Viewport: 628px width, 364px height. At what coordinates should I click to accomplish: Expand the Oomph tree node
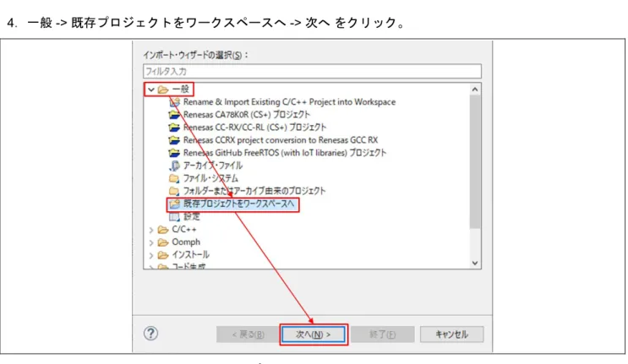pyautogui.click(x=151, y=242)
